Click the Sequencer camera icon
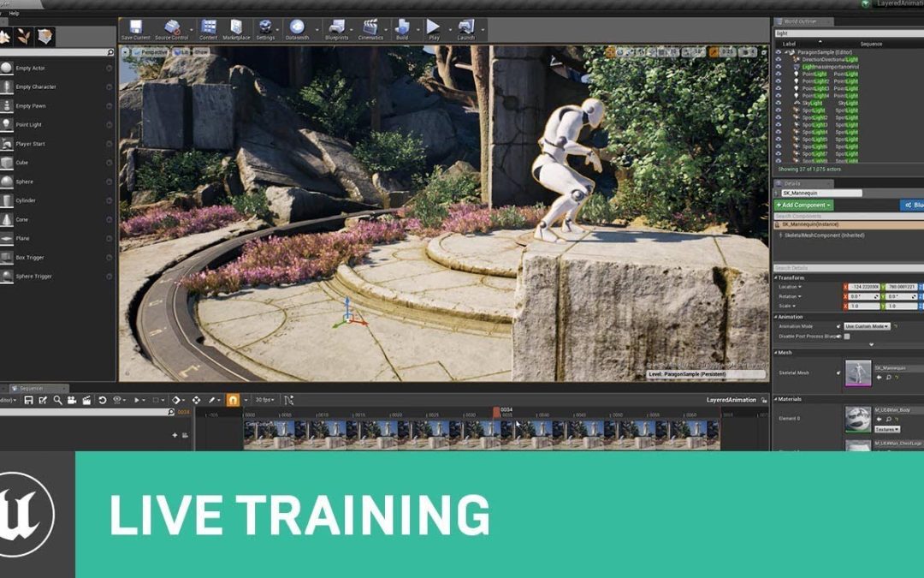924x578 pixels. (x=72, y=400)
